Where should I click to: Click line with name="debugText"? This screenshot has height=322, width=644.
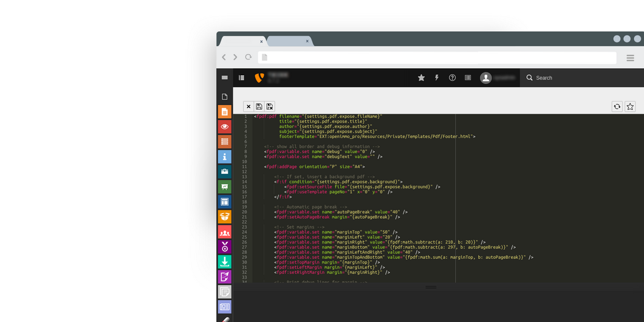tap(324, 157)
